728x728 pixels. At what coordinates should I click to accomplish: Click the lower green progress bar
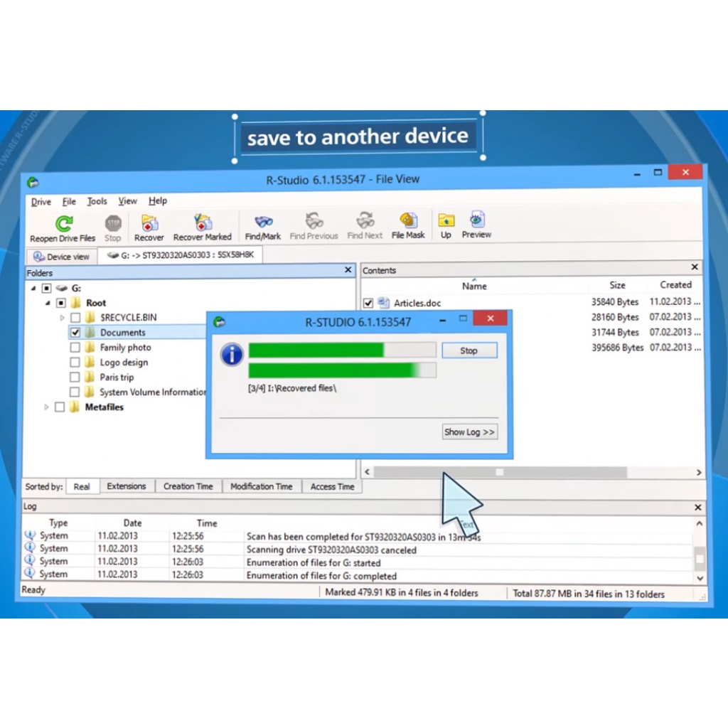[342, 370]
